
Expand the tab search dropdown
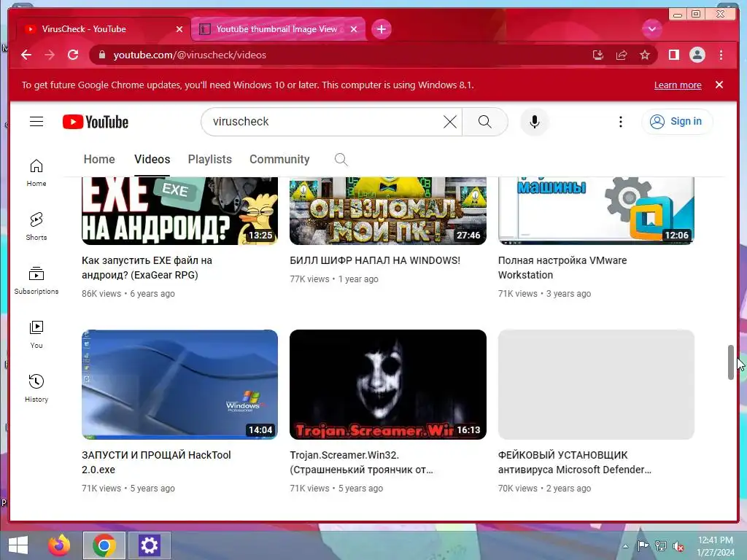click(x=651, y=29)
